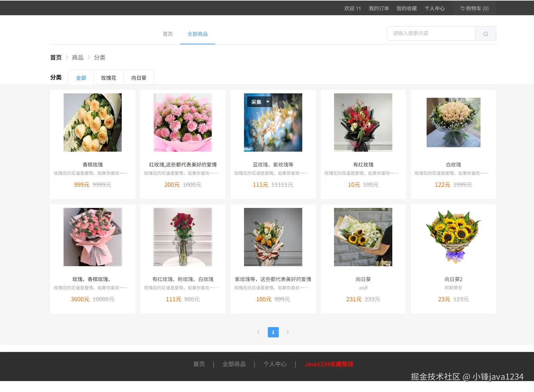Image resolution: width=534 pixels, height=392 pixels.
Task: Go to previous page arrow in pagination
Action: click(259, 332)
